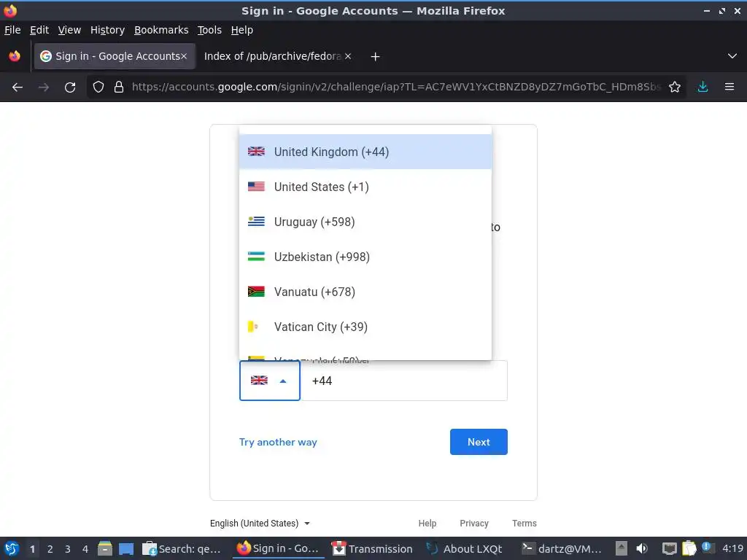Open the File menu
Image resolution: width=747 pixels, height=560 pixels.
12,30
